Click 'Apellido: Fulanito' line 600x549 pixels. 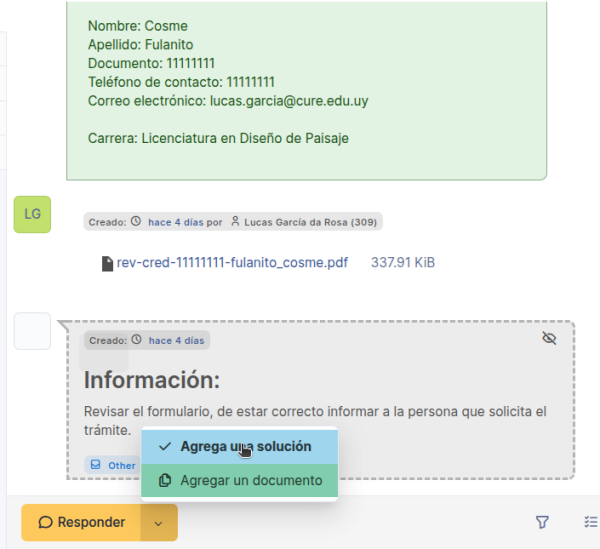pos(140,45)
